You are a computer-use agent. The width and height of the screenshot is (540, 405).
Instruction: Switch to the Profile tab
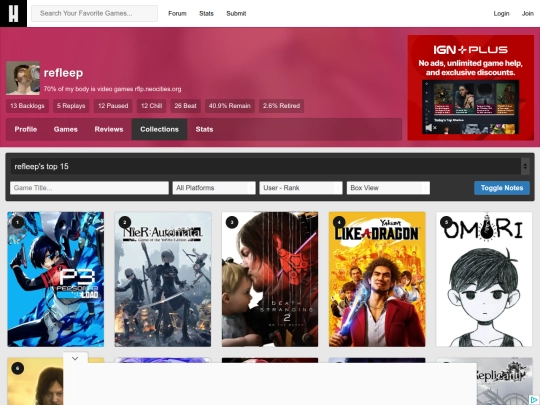[x=26, y=129]
